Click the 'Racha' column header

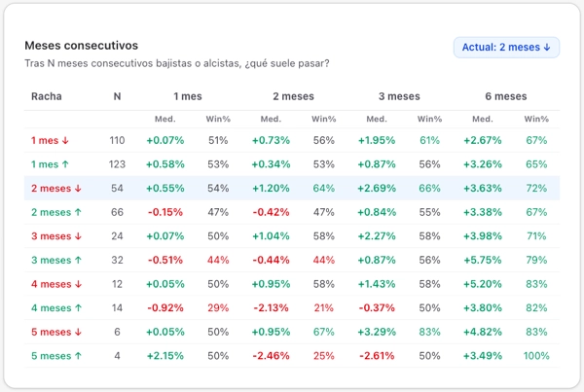coord(47,96)
